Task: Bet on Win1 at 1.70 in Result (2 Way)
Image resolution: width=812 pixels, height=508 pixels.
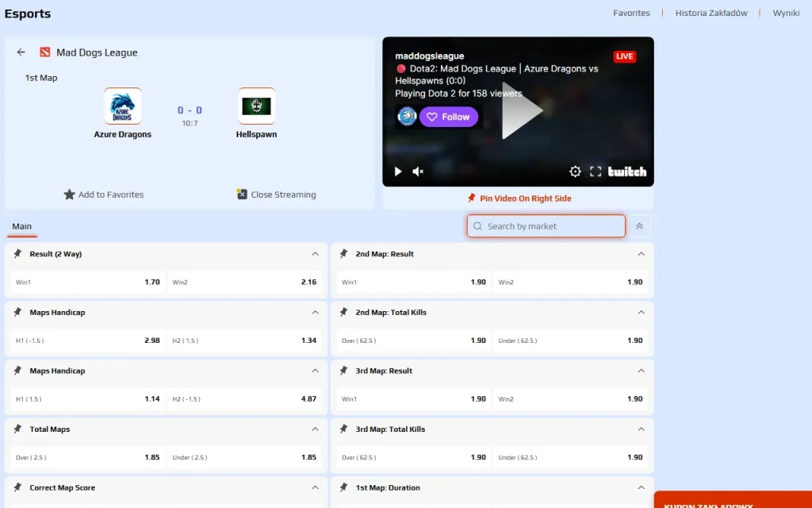Action: (x=87, y=282)
